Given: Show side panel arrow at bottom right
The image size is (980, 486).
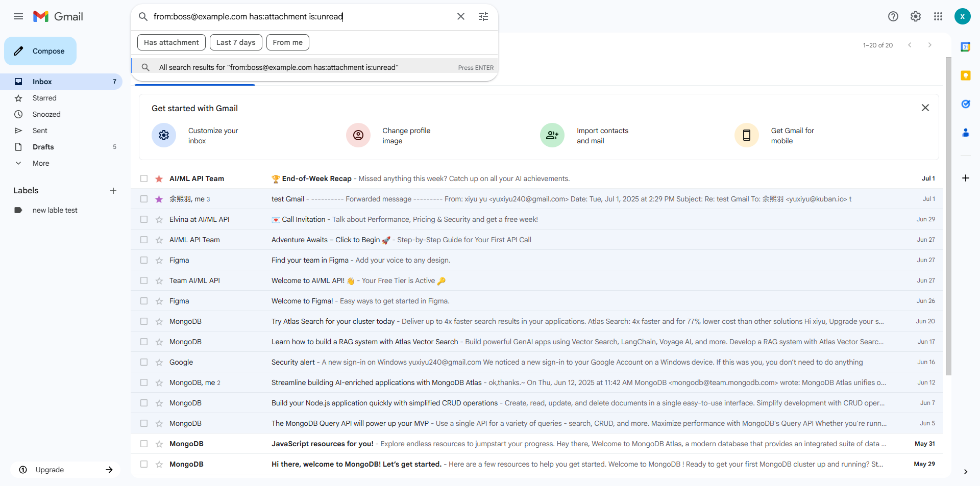Looking at the screenshot, I should pyautogui.click(x=966, y=472).
